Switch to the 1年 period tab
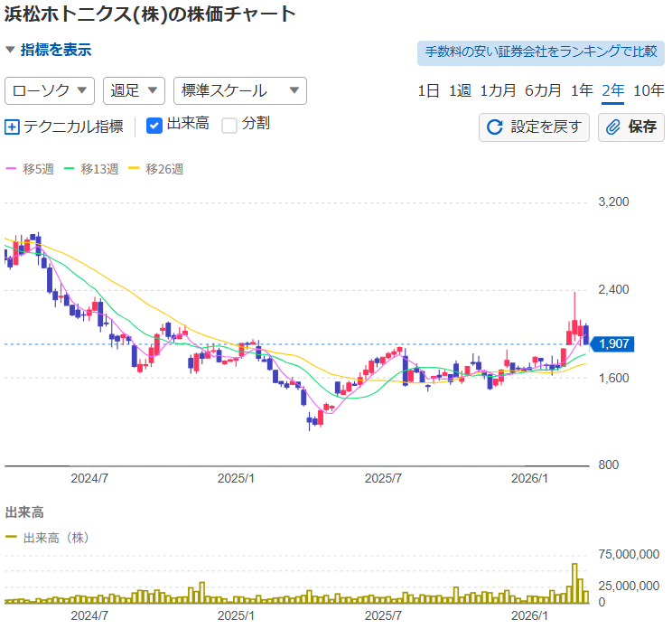 click(583, 90)
